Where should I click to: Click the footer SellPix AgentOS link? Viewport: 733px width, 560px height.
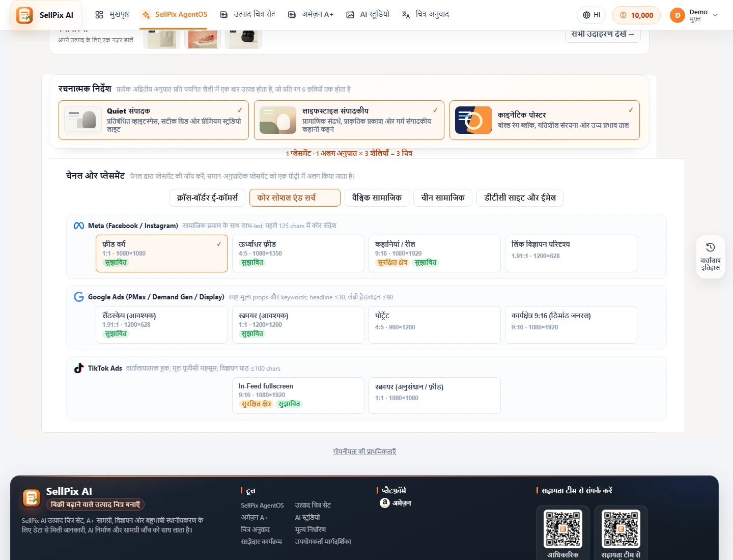(262, 505)
